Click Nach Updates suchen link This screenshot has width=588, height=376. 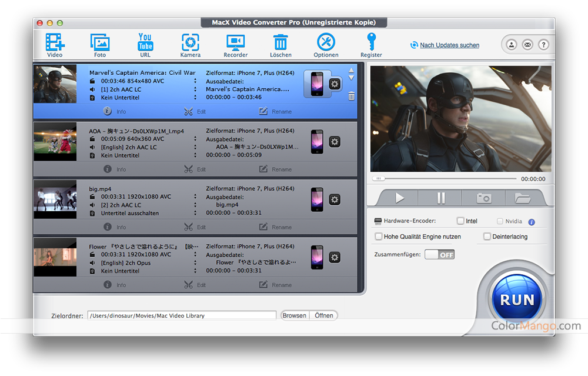coord(449,45)
